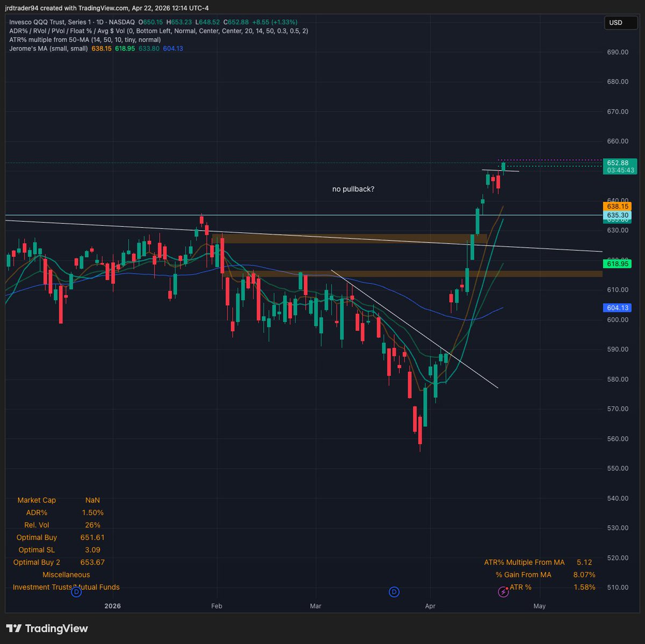The height and width of the screenshot is (644, 645).
Task: Click the orange 638.15 legend value
Action: tap(102, 48)
